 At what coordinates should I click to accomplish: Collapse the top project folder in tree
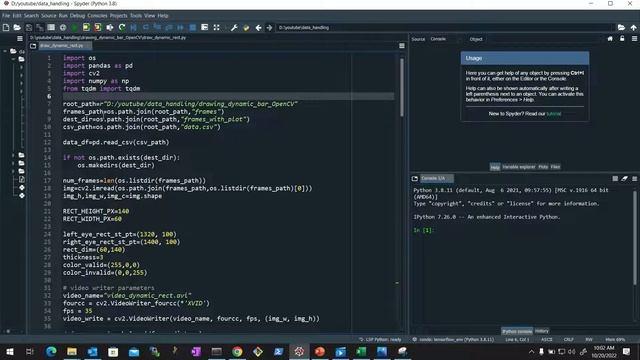(5, 51)
